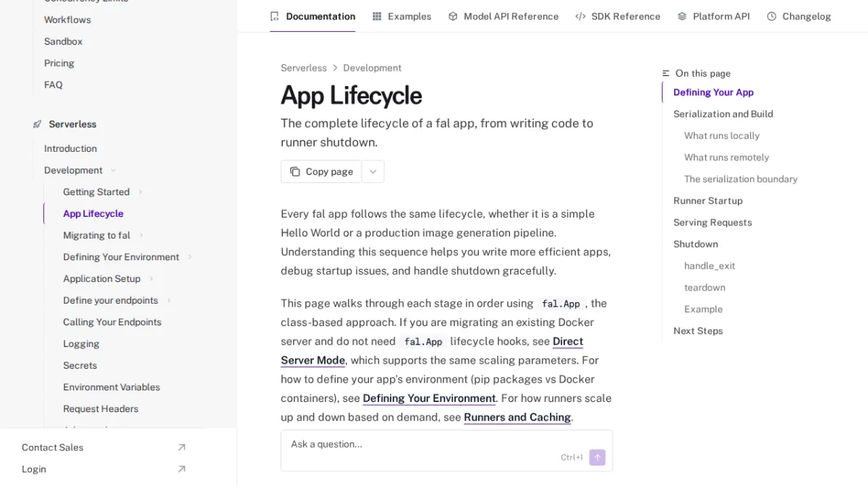Open Introduction under Serverless
Screen dimensions: 868x488
pos(70,148)
